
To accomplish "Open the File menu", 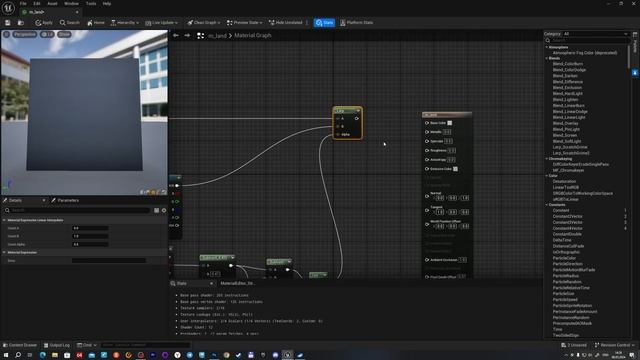I will click(x=23, y=4).
